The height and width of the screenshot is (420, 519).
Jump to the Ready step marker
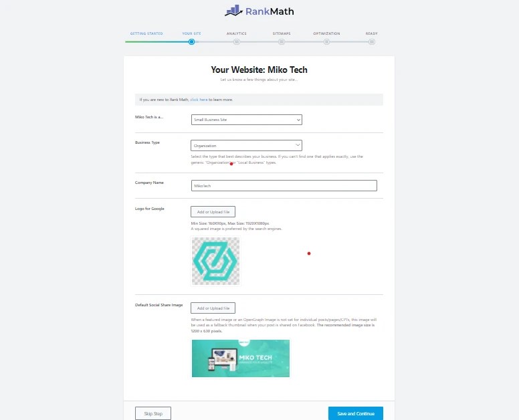[x=372, y=42]
